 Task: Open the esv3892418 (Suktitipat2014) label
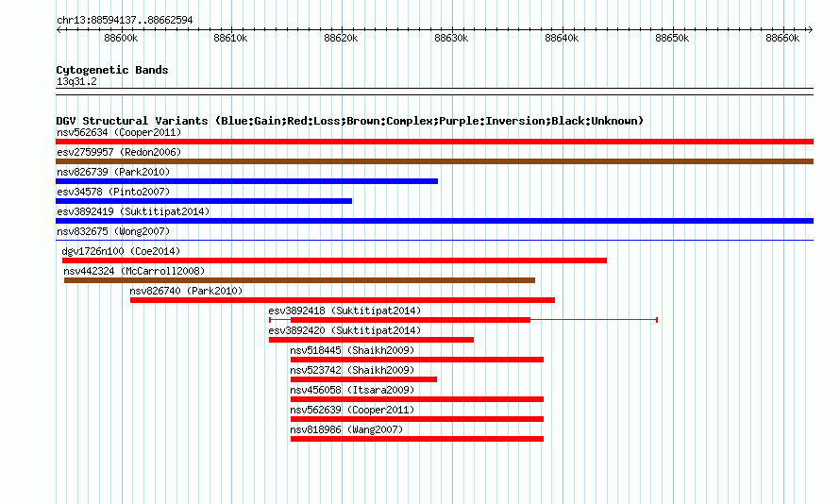point(344,311)
